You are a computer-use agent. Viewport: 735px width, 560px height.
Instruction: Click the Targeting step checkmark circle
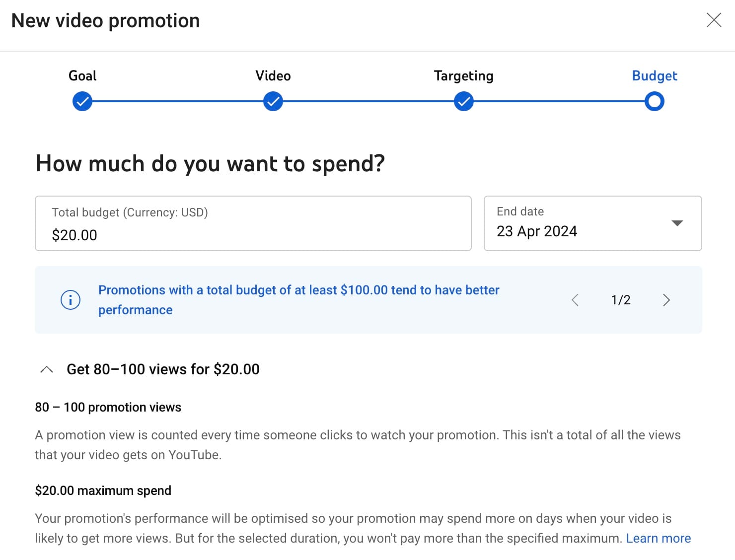click(x=463, y=101)
